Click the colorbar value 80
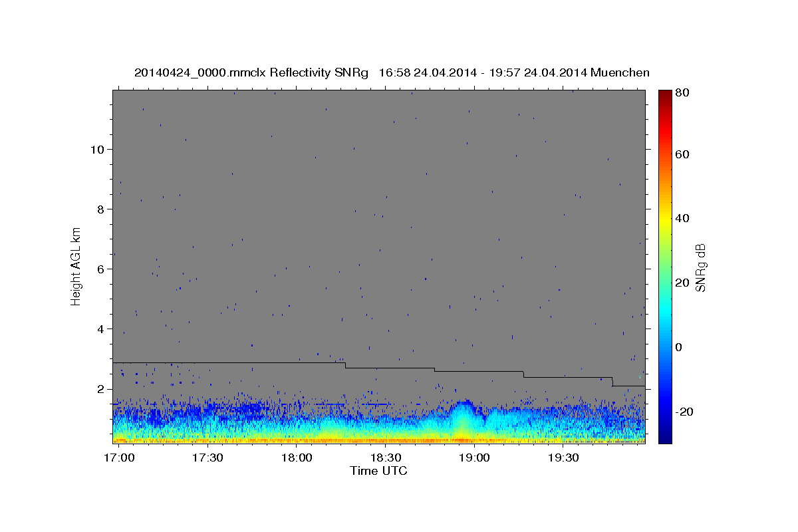This screenshot has width=798, height=532. click(682, 93)
